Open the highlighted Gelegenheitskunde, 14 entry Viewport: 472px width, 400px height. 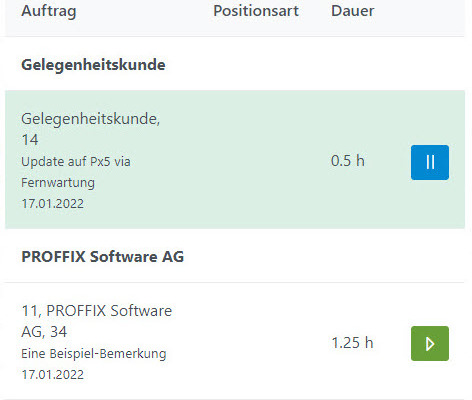point(235,159)
